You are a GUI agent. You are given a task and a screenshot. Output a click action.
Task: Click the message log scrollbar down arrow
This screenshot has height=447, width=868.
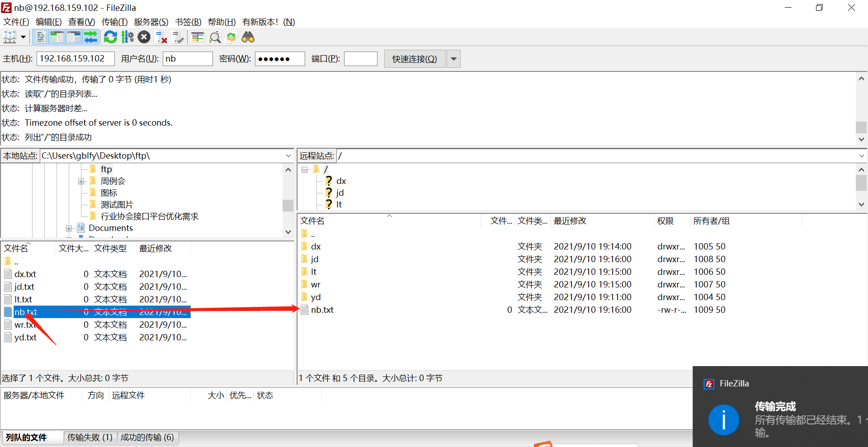(x=861, y=139)
